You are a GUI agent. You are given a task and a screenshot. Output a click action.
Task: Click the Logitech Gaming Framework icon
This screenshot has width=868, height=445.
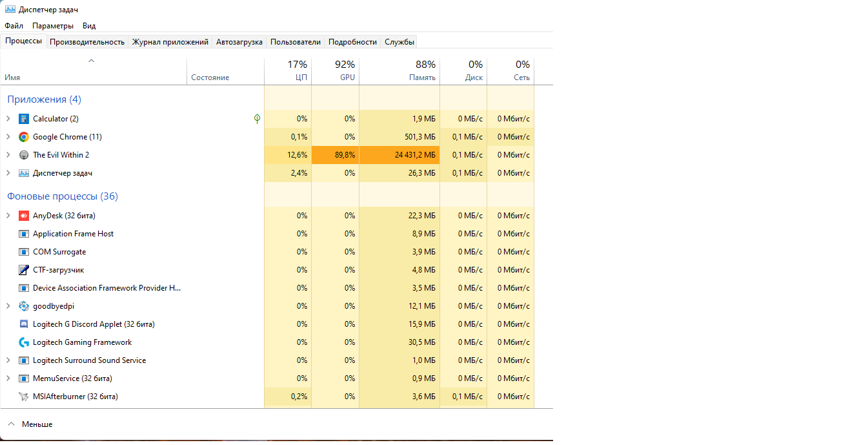[x=24, y=342]
